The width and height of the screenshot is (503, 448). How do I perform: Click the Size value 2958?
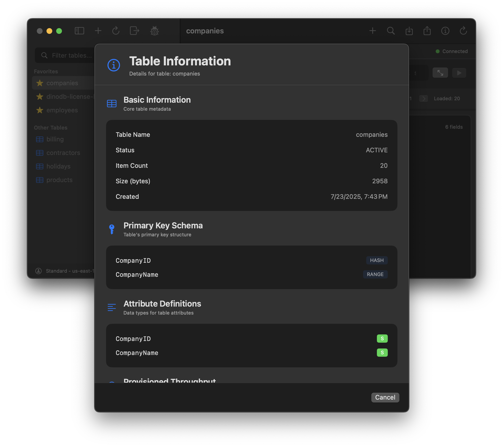point(380,181)
